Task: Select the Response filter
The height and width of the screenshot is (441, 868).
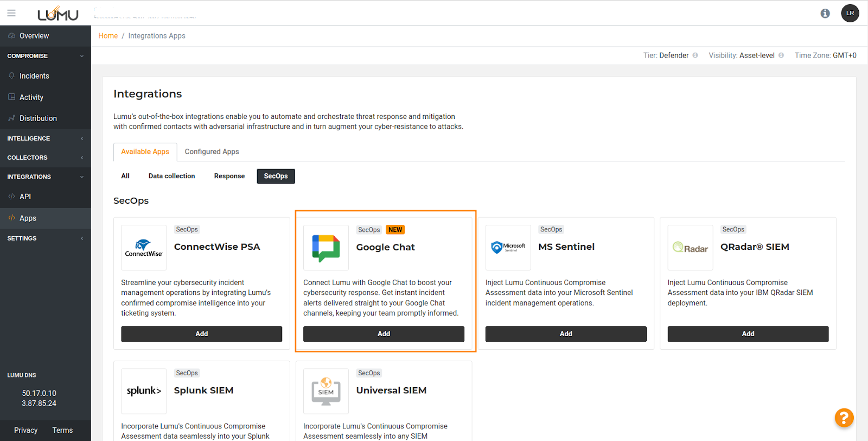Action: (229, 176)
